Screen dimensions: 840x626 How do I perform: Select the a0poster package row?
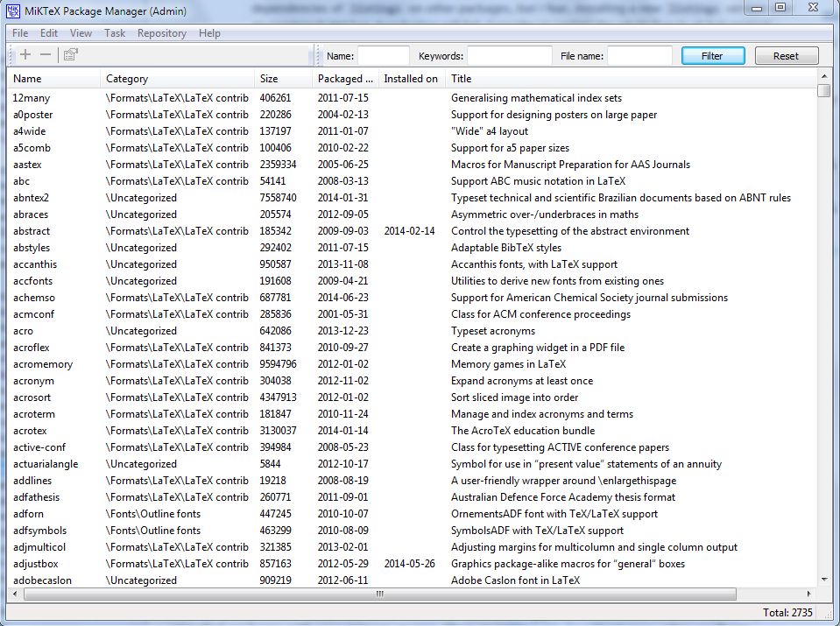tap(413, 115)
